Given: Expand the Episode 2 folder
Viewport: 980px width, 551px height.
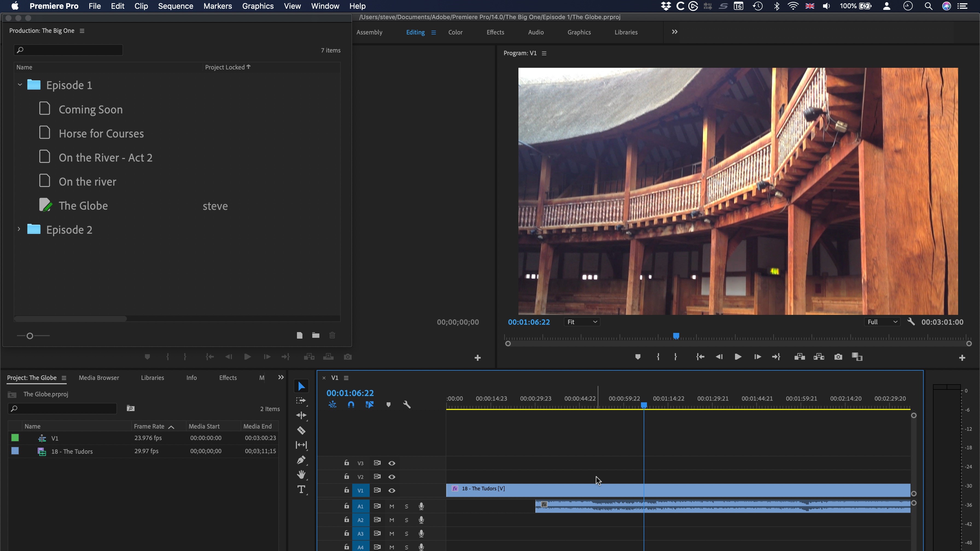Looking at the screenshot, I should click(x=19, y=229).
